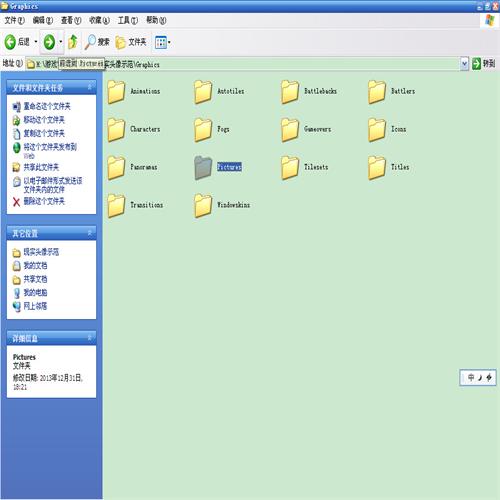Screen dimensions: 500x500
Task: Open the Tools (工具) menu
Action: [128, 20]
